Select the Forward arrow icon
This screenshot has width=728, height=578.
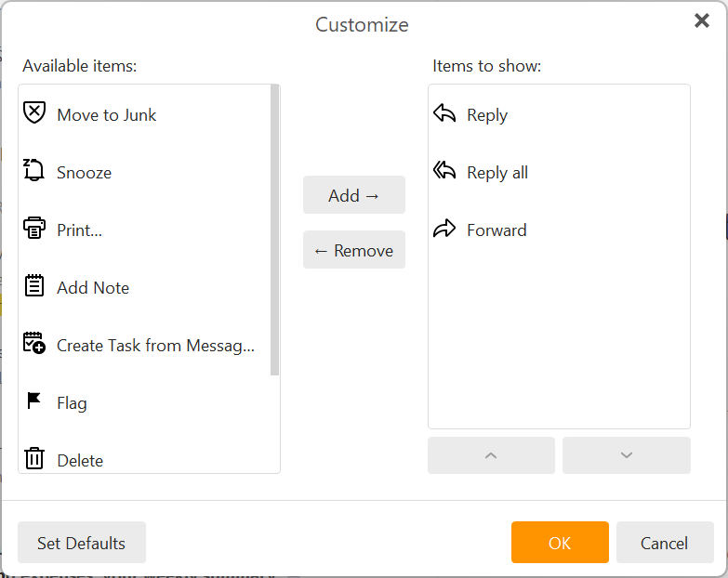click(x=444, y=229)
